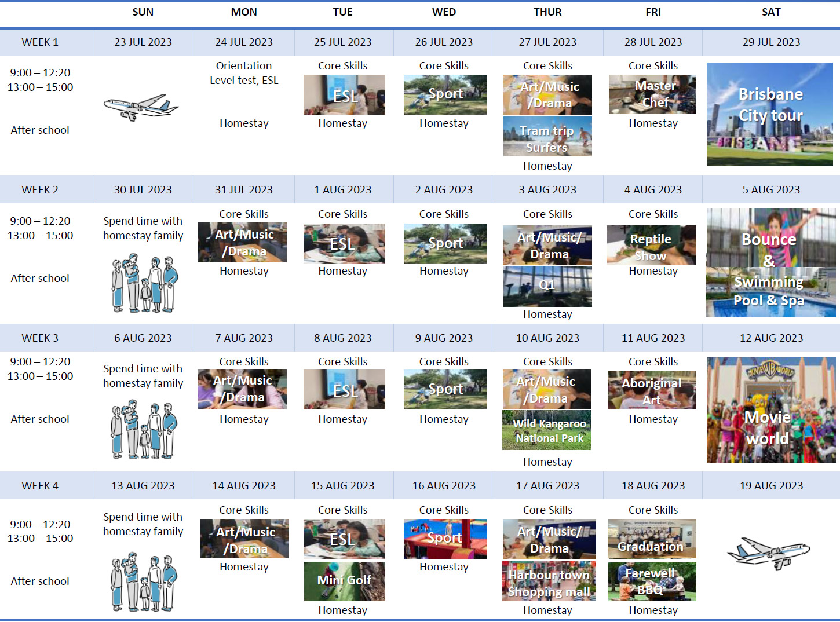The height and width of the screenshot is (622, 840).
Task: Select Art/Music/Drama thumbnail on 27 JUL 2023
Action: pyautogui.click(x=547, y=94)
